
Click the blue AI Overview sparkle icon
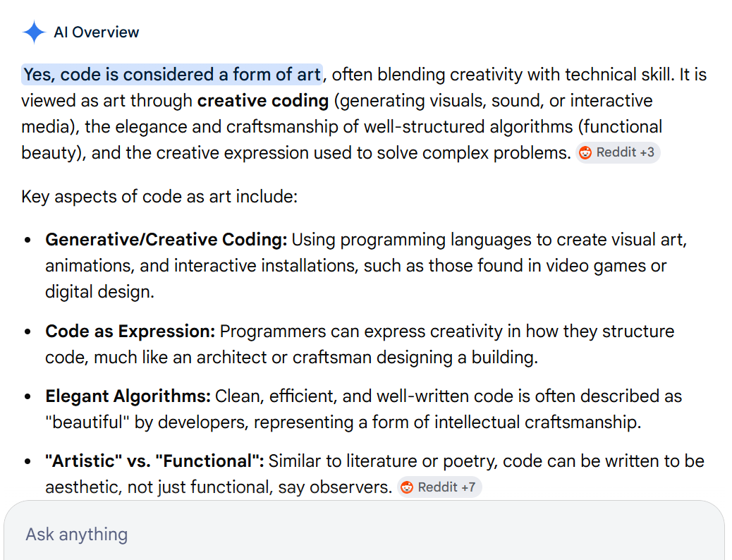(34, 32)
